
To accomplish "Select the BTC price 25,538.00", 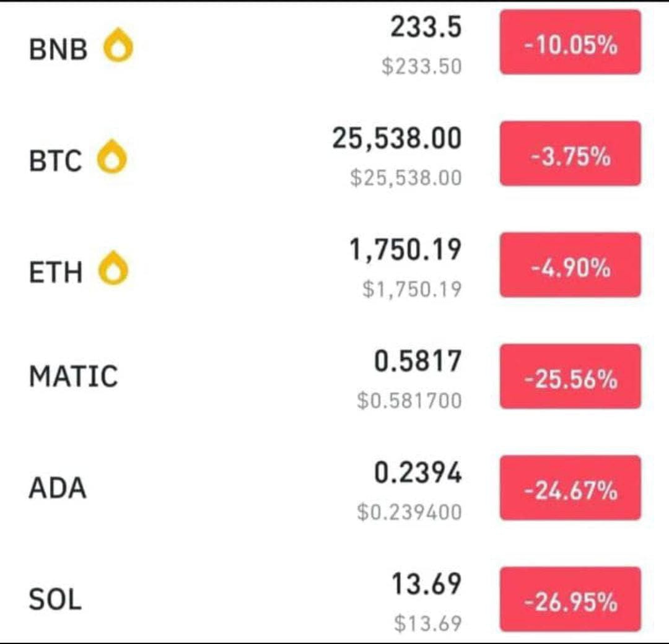I will tap(397, 139).
